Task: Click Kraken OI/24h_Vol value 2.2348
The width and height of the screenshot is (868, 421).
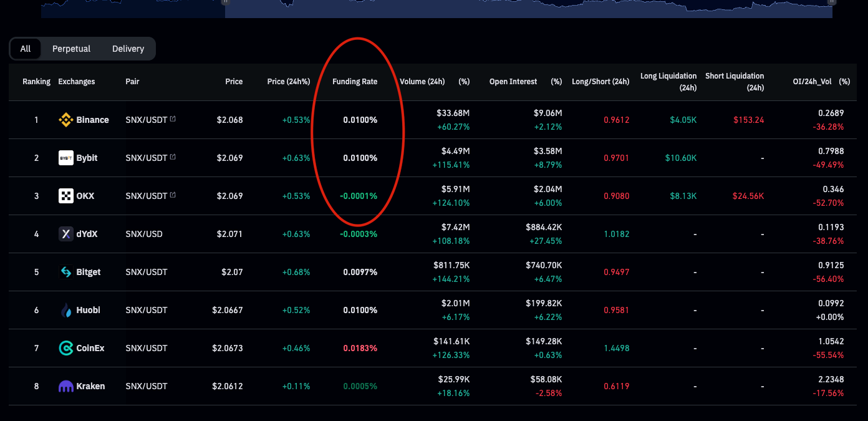Action: [831, 379]
